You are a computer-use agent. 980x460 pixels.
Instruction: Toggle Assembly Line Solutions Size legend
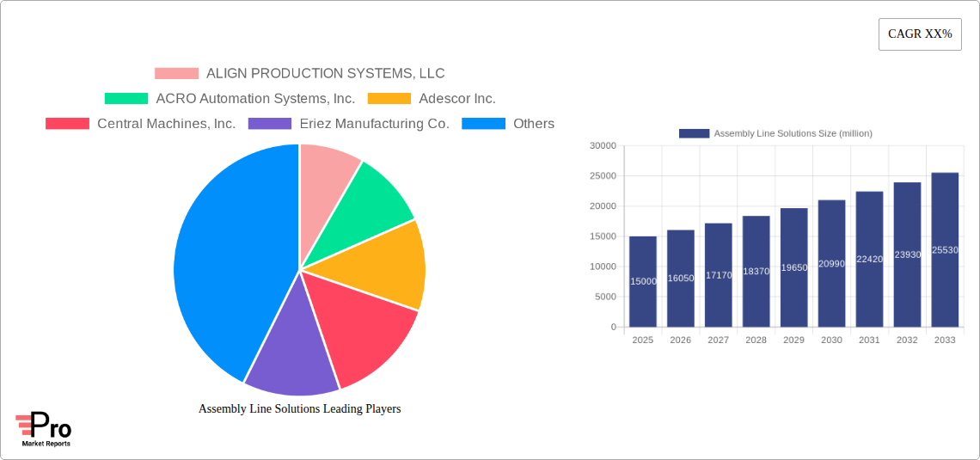pyautogui.click(x=775, y=133)
